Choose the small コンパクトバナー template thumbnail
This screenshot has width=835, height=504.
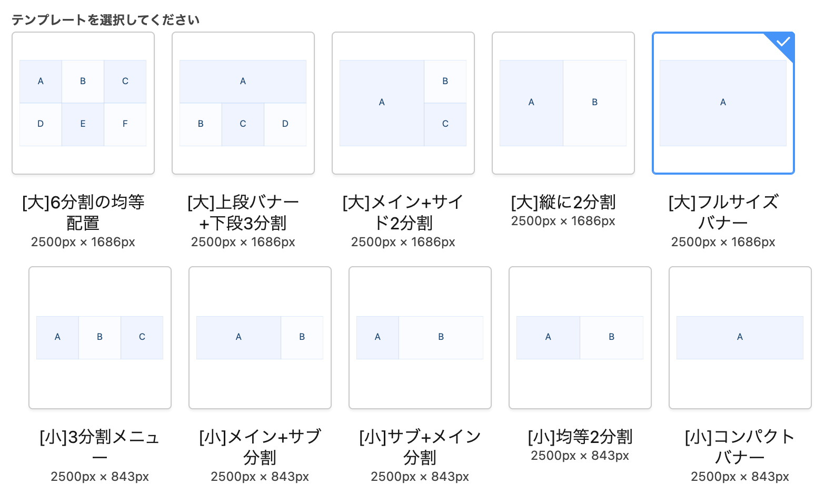coord(740,338)
